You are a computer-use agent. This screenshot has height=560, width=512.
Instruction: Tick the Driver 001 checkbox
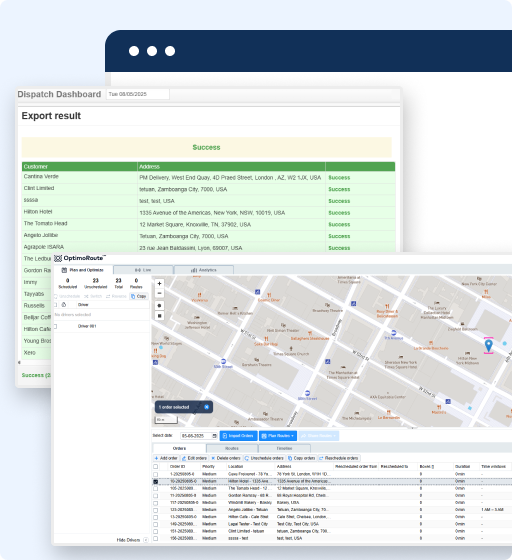55,326
